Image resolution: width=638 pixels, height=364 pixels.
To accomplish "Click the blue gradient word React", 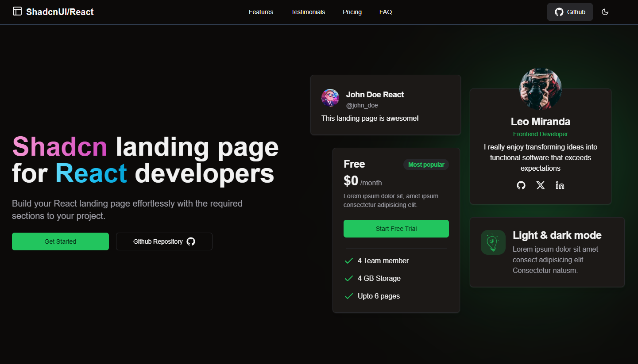I will pyautogui.click(x=91, y=173).
